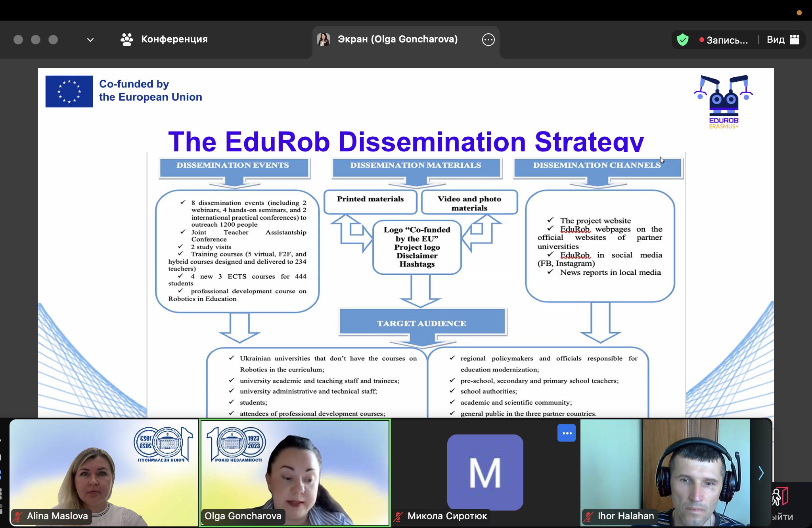Select the Экран (Olga Goncharova) tab
The height and width of the screenshot is (528, 812).
398,39
